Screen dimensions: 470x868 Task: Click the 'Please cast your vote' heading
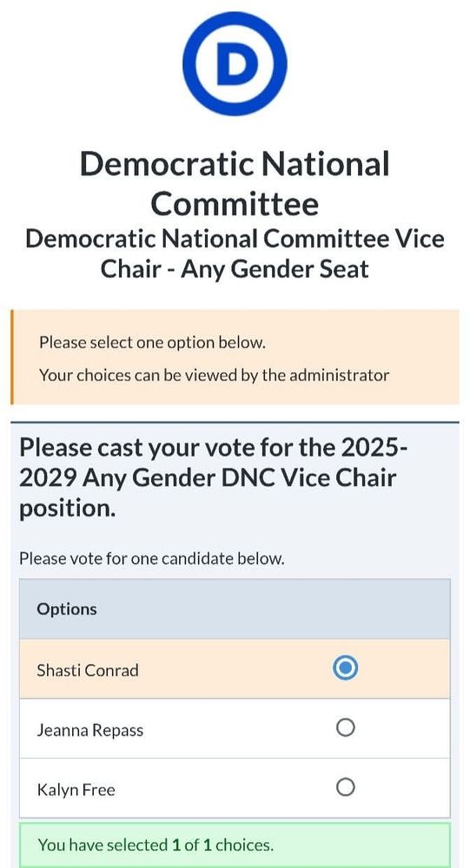[x=214, y=477]
